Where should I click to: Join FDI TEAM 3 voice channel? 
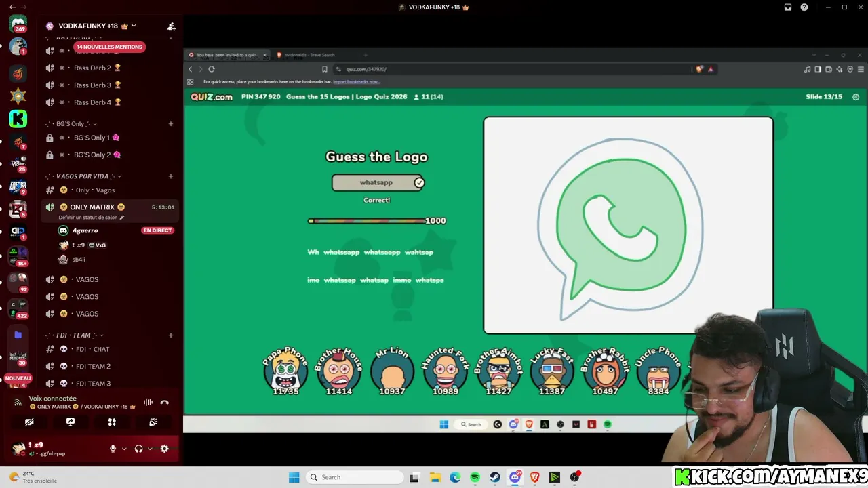pyautogui.click(x=111, y=384)
